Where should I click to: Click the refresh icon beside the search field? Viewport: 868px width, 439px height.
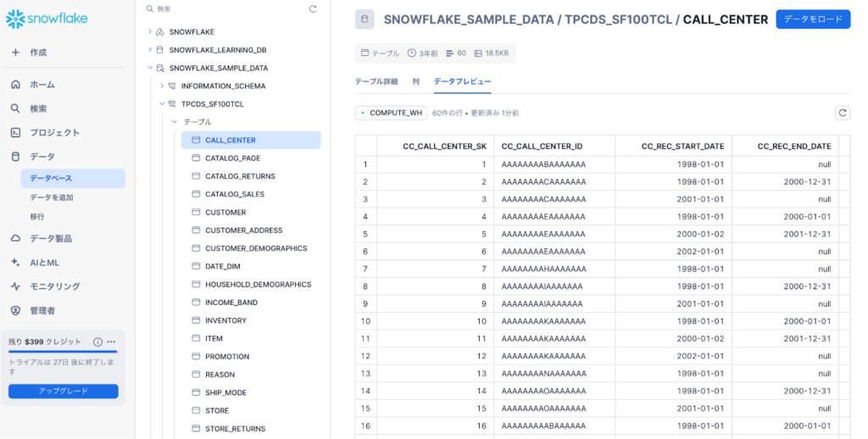[x=313, y=8]
